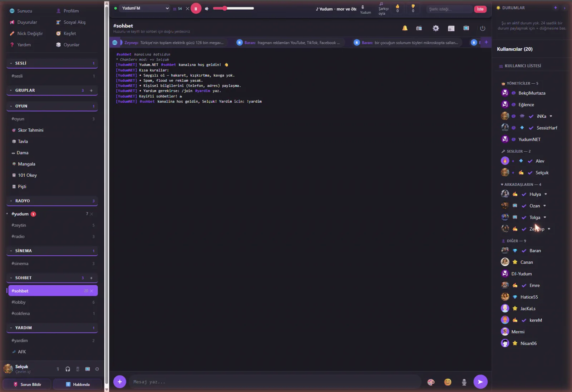Viewport: 572px width, 392px height.
Task: Open Nick Değiştir menu item
Action: pyautogui.click(x=26, y=33)
